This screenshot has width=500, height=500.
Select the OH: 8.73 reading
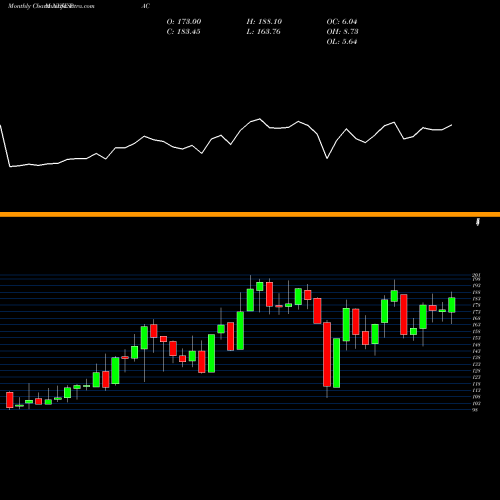[342, 32]
